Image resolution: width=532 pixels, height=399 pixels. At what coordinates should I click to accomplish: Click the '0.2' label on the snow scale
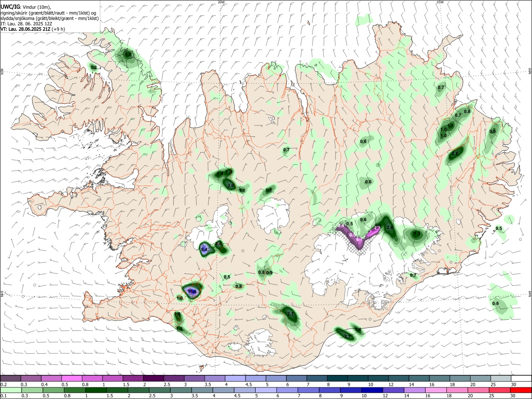[x=3, y=384]
